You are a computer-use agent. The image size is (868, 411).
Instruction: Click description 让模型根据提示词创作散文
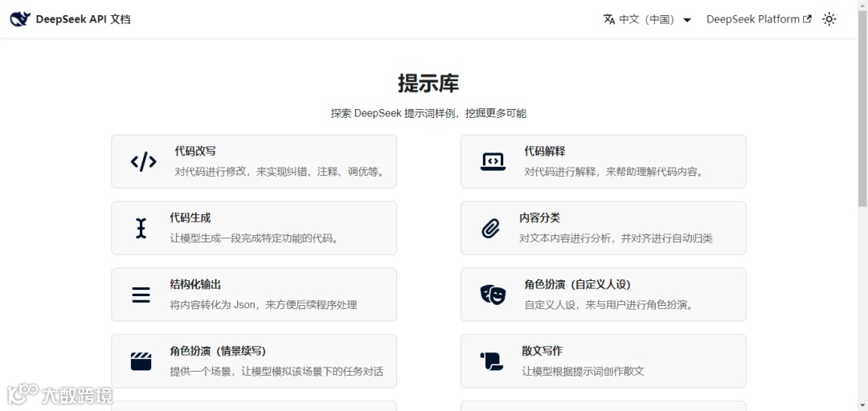[x=583, y=371]
